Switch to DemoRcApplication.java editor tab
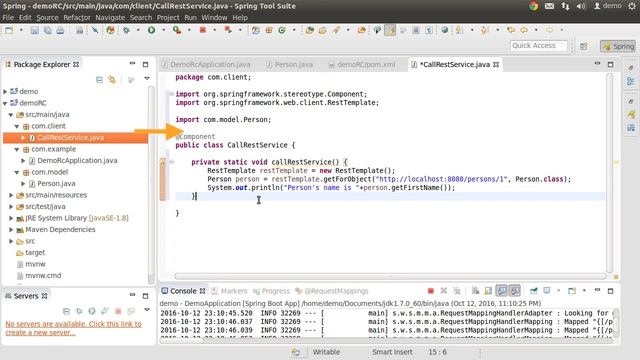Screen dimensions: 640x360 click(206, 64)
